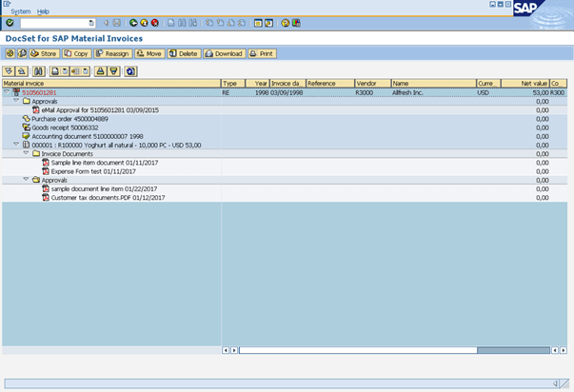The height and width of the screenshot is (392, 574).
Task: Click the Store button
Action: coord(44,53)
